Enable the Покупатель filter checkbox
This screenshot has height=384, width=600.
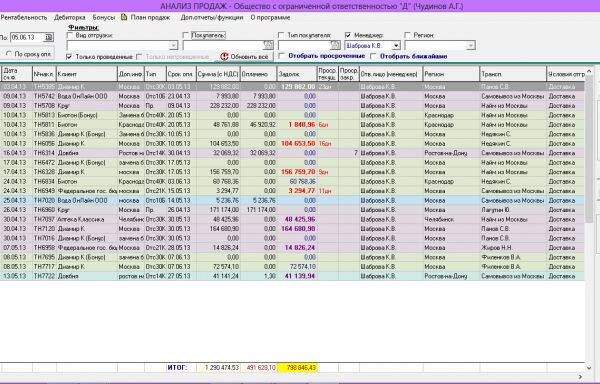(x=186, y=35)
